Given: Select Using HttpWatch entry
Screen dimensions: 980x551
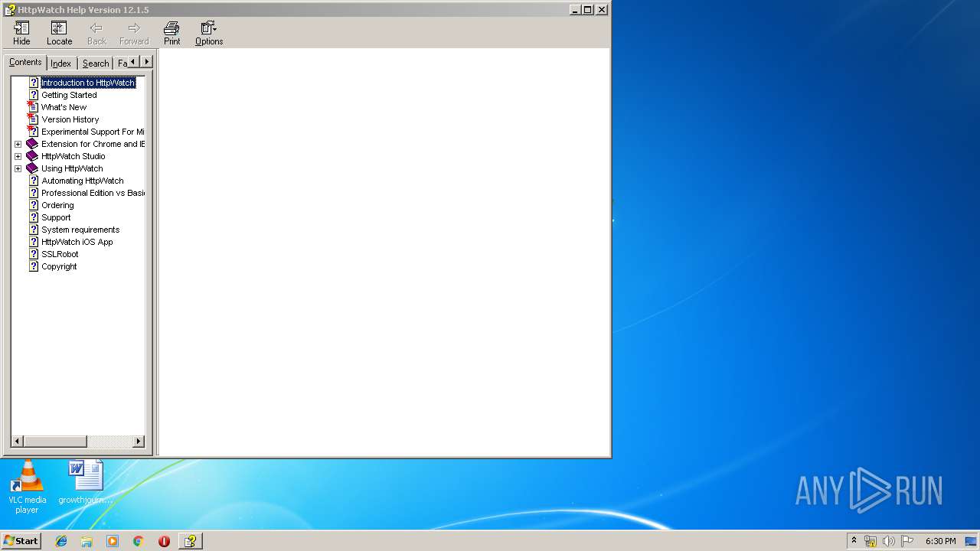Looking at the screenshot, I should pos(72,168).
